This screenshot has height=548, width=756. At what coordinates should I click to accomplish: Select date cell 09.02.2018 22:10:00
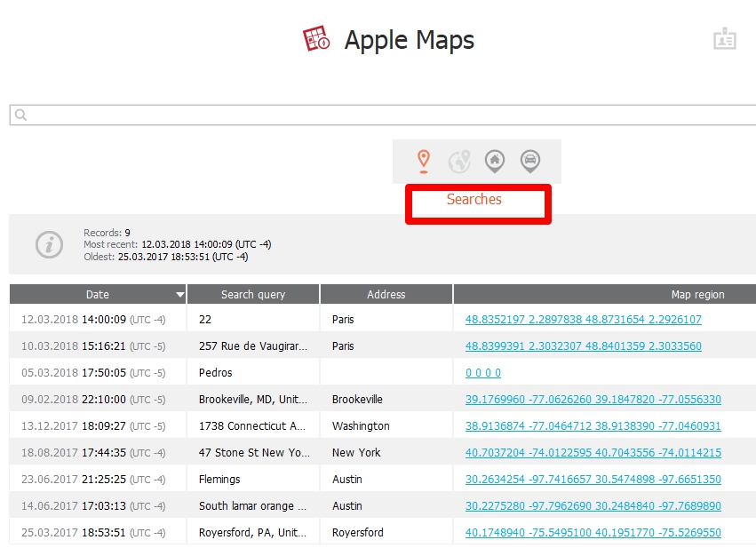point(98,399)
